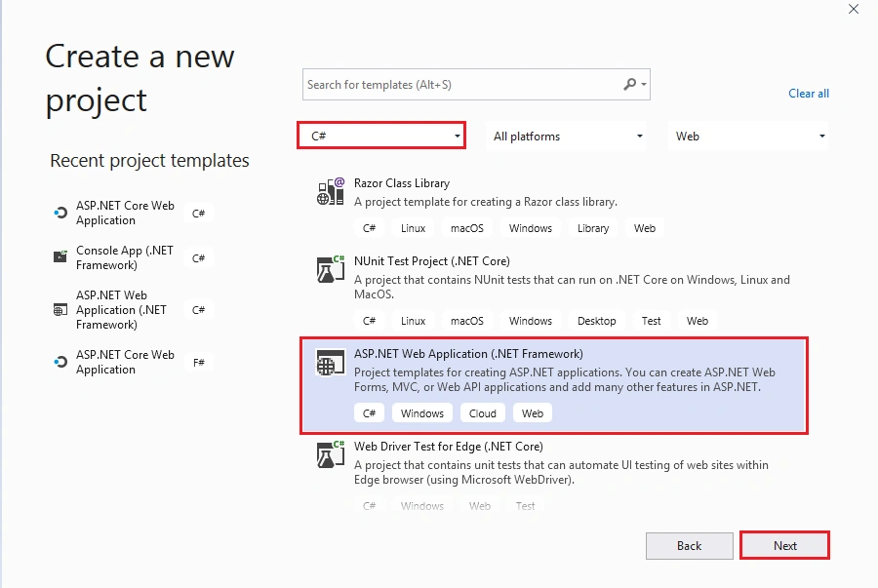Select ASP.NET Web Application (.NET Framework) title
This screenshot has height=588, width=878.
468,354
